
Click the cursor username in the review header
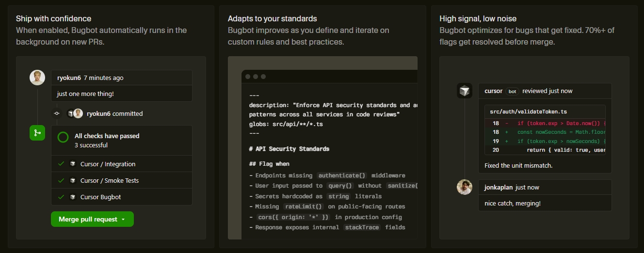(494, 91)
